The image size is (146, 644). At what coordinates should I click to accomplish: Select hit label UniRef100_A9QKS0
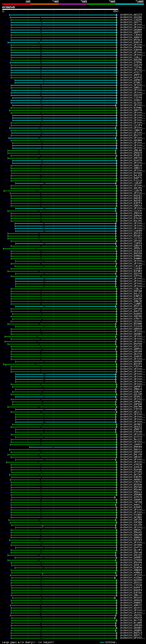(131, 37)
